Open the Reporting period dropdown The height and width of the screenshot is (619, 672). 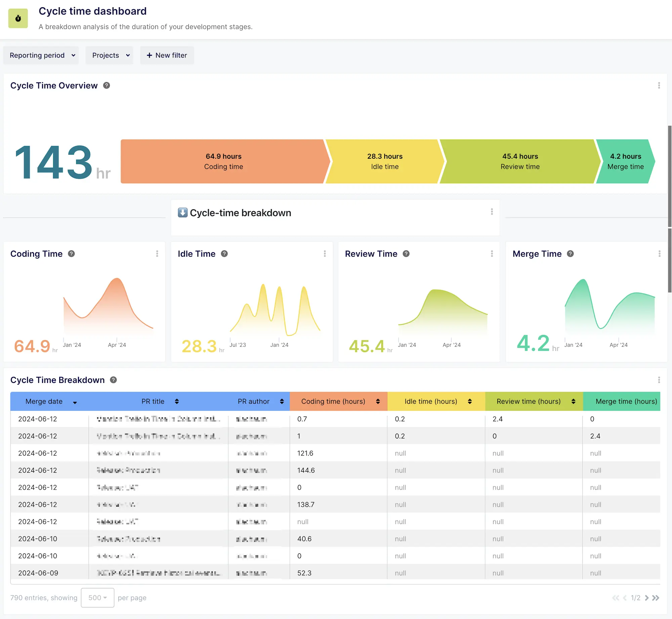[41, 55]
